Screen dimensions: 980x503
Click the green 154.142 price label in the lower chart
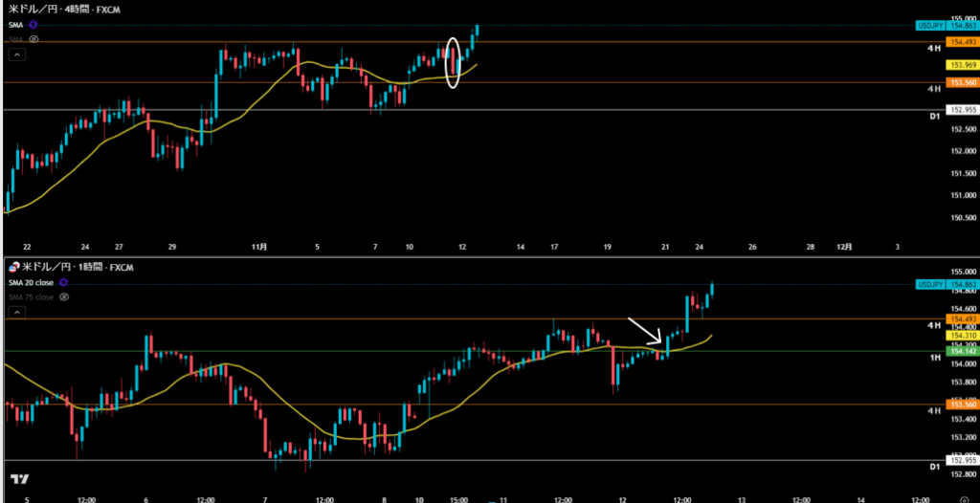[961, 352]
